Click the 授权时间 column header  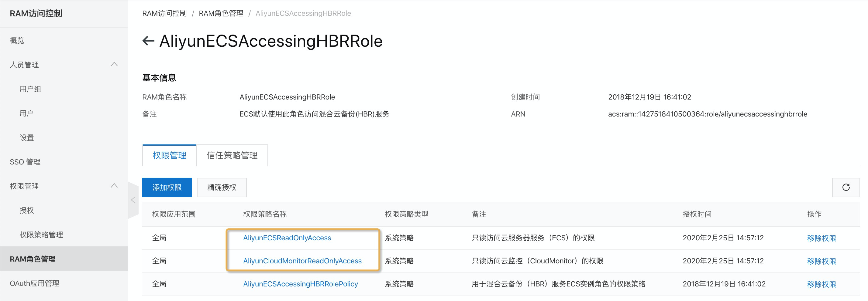[x=697, y=214]
